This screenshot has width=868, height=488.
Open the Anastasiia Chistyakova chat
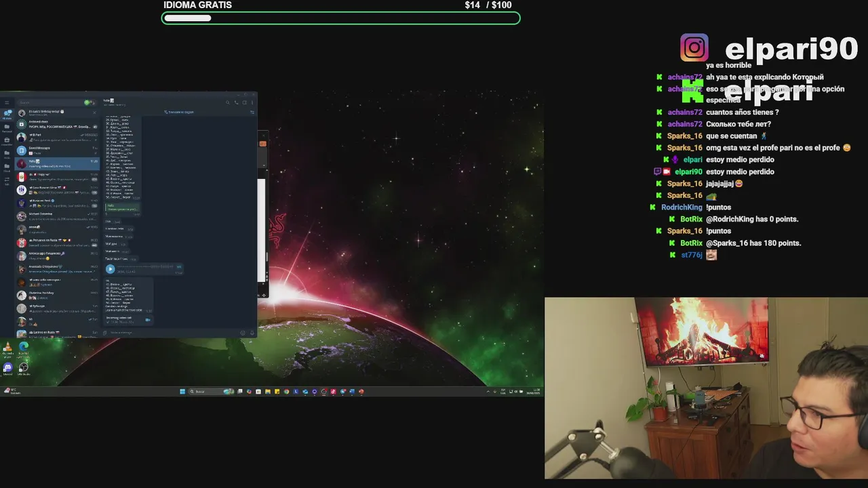pyautogui.click(x=56, y=269)
